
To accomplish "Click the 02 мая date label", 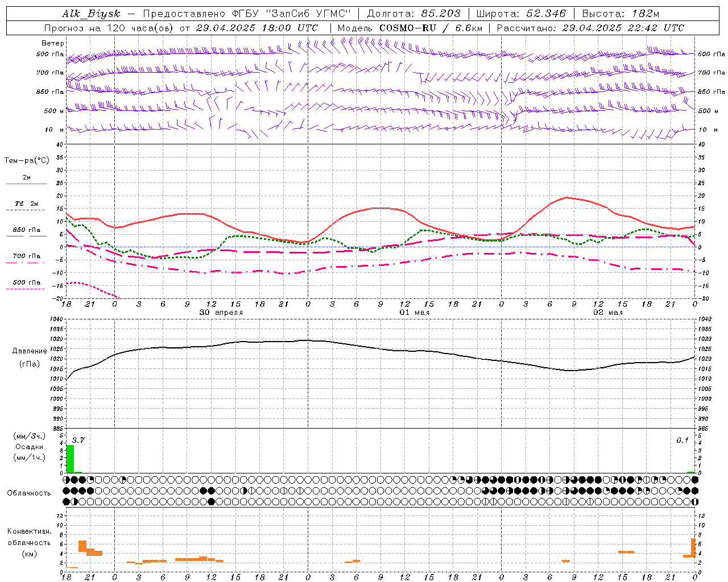I will [x=608, y=313].
